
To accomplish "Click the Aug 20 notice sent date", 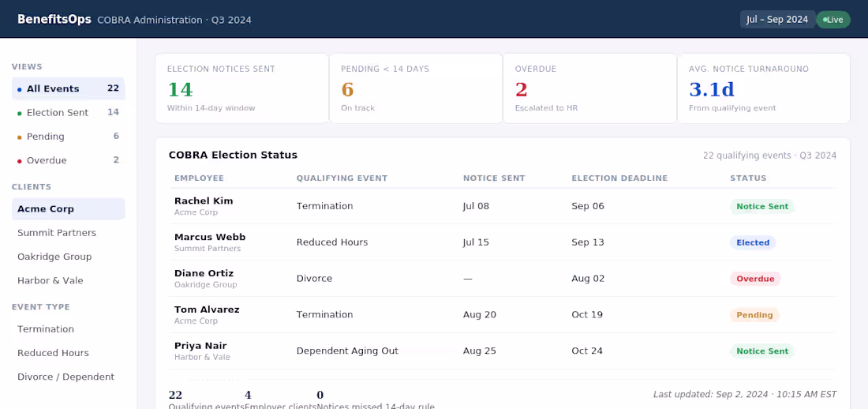I will pyautogui.click(x=480, y=315).
